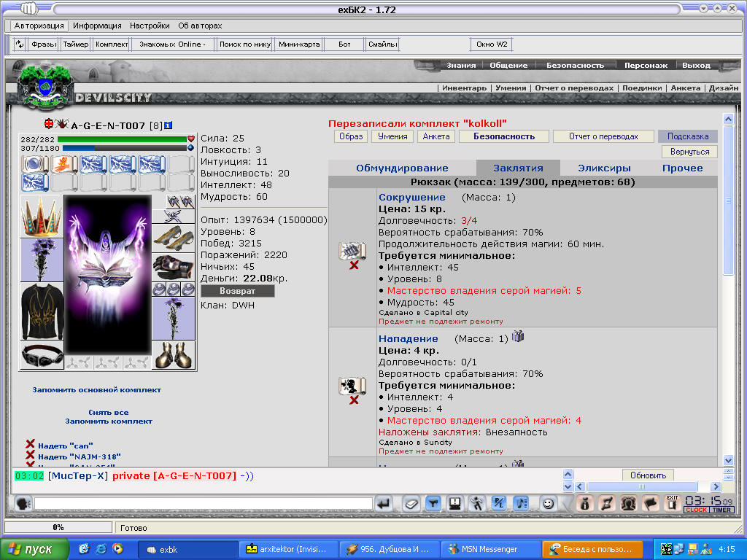Switch display to TIMER mode
Screen dimensions: 747x560
pyautogui.click(x=721, y=510)
